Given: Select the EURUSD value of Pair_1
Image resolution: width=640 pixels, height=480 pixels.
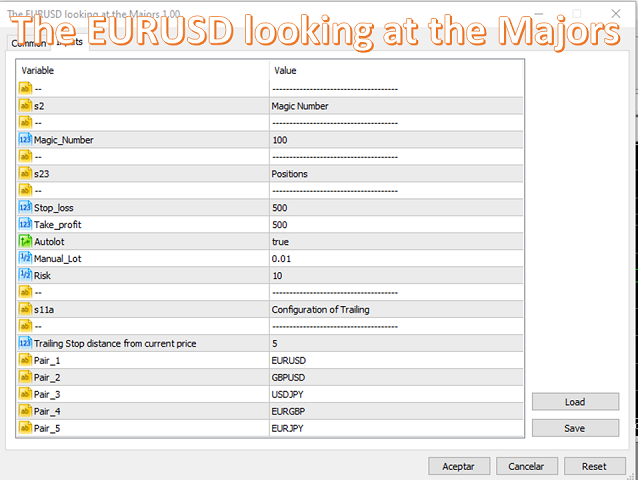Looking at the screenshot, I should (289, 361).
